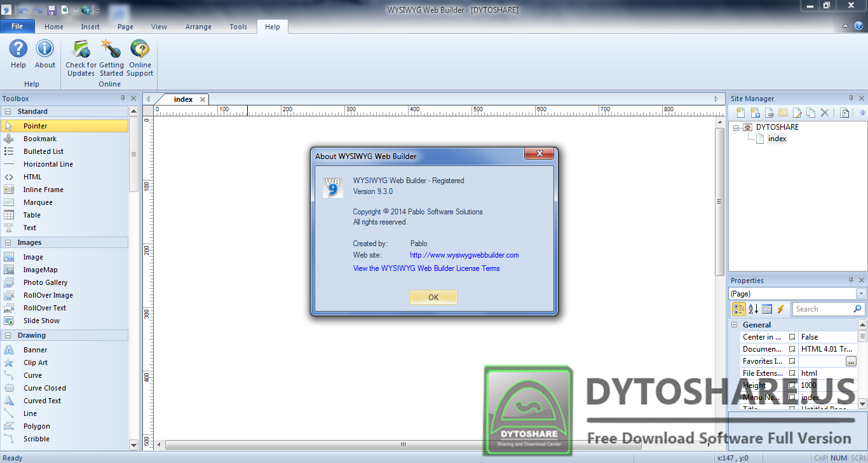This screenshot has height=463, width=868.
Task: Select the index document tab
Action: 183,99
